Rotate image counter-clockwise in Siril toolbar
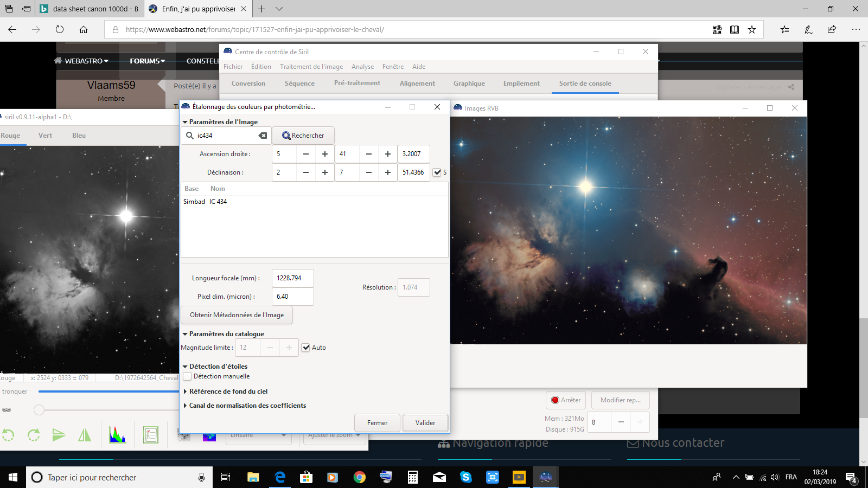Screen dimensions: 868x488 click(8, 435)
